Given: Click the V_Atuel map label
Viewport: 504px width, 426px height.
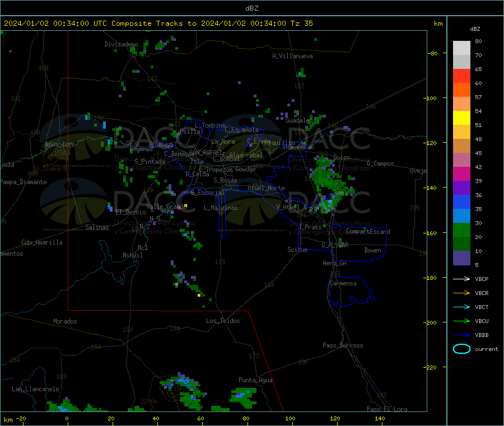Looking at the screenshot, I should 288,207.
